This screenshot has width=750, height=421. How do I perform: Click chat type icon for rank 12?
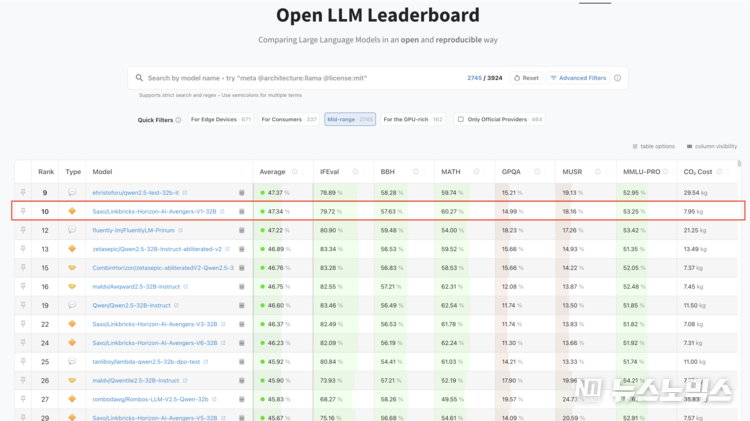click(x=72, y=230)
